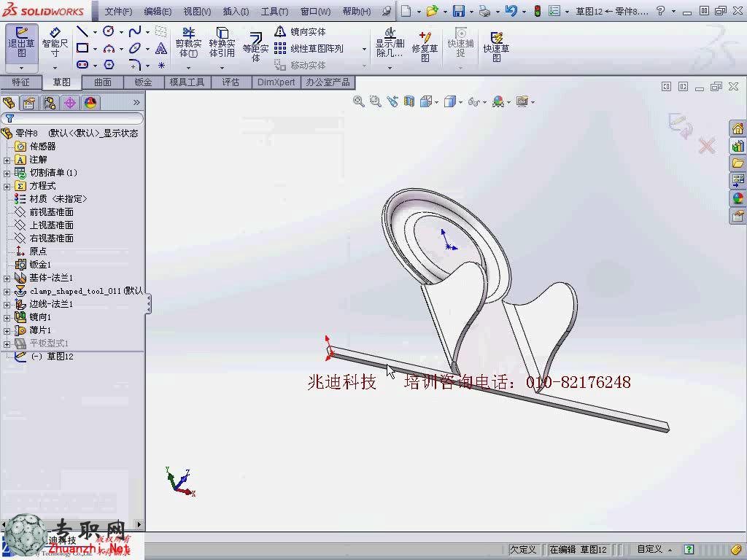Select the Circle sketch tool
The width and height of the screenshot is (747, 560).
[109, 32]
